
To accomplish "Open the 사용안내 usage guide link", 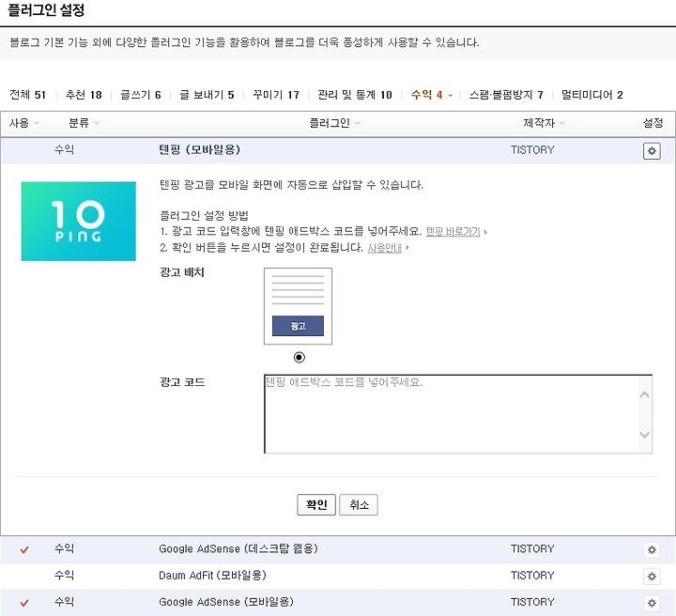I will click(385, 248).
